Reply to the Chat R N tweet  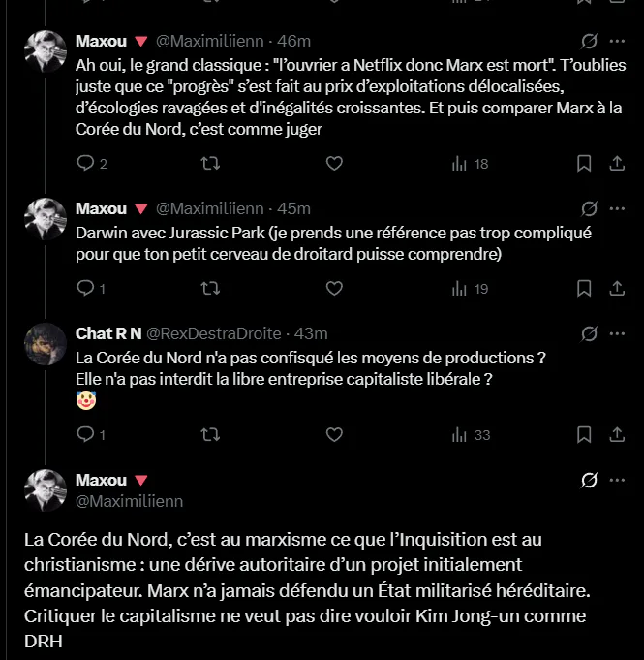(91, 434)
